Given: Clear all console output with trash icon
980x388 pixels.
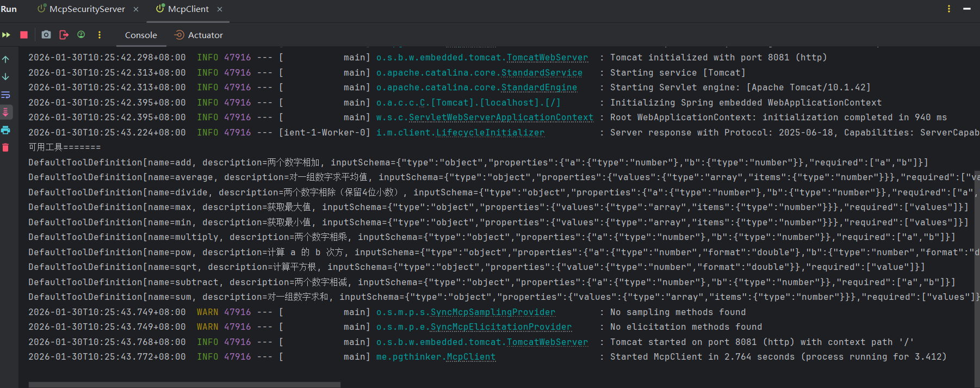Looking at the screenshot, I should point(5,147).
